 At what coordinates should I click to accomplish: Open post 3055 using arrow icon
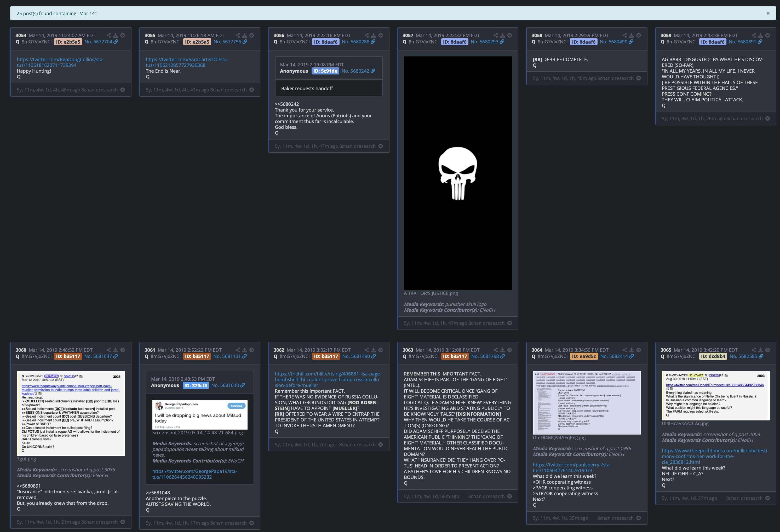(251, 35)
